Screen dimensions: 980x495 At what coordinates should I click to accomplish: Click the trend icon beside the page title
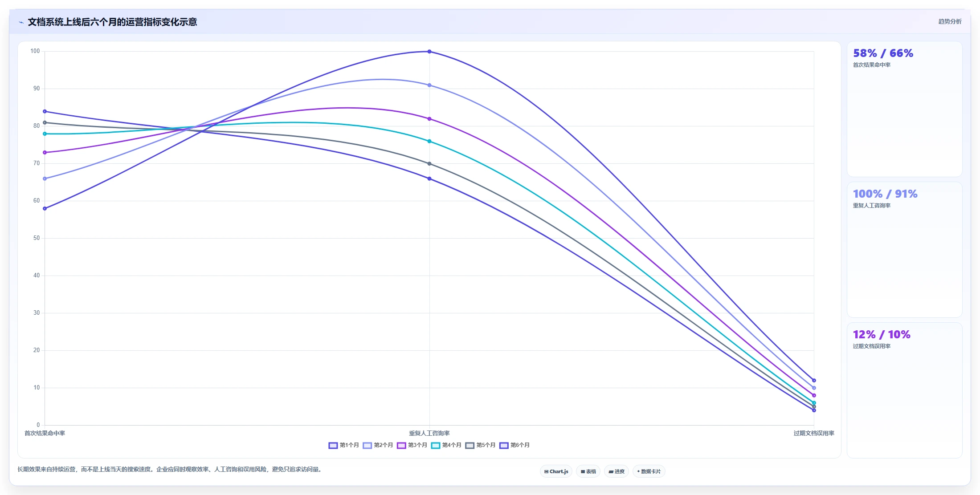coord(21,22)
